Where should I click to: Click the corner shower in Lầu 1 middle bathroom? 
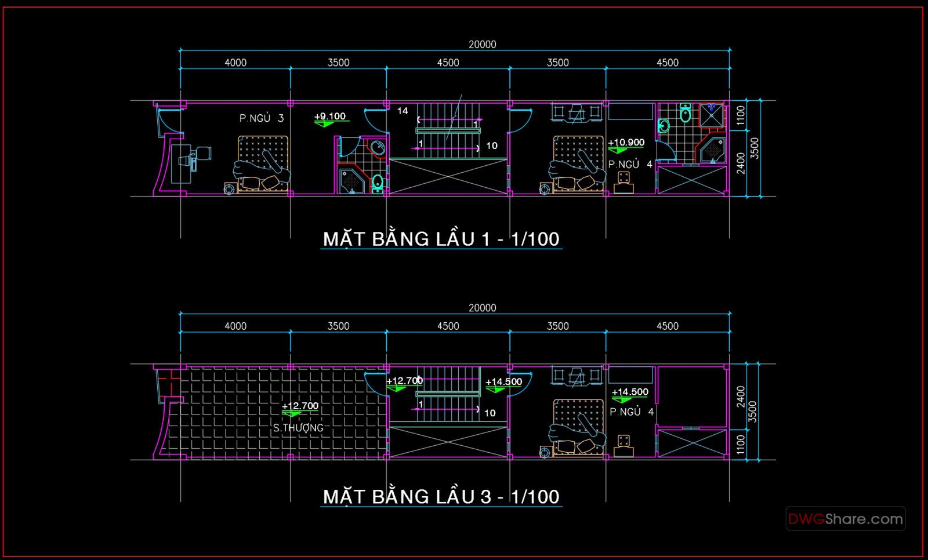[351, 181]
